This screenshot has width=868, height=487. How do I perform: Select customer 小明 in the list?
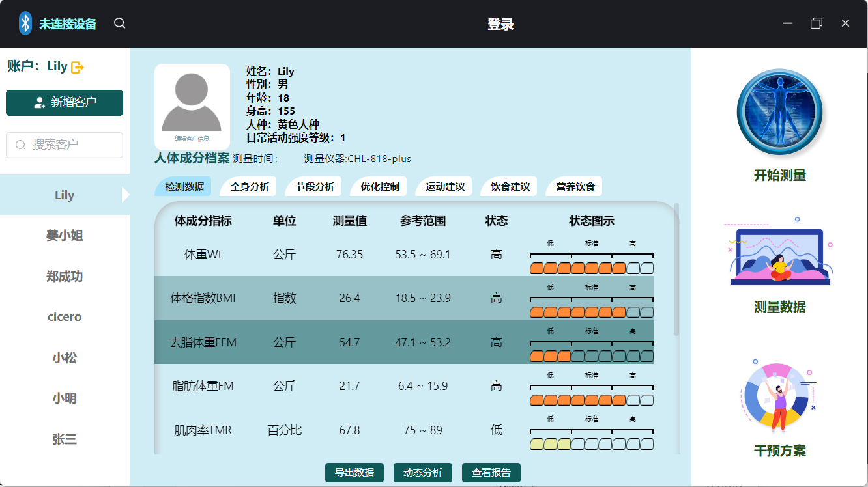65,398
